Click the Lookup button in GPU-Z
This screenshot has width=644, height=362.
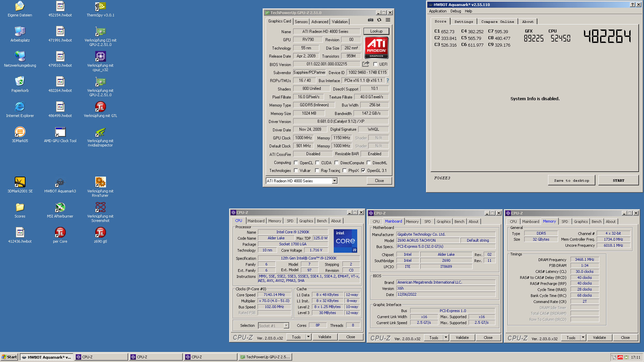(376, 31)
